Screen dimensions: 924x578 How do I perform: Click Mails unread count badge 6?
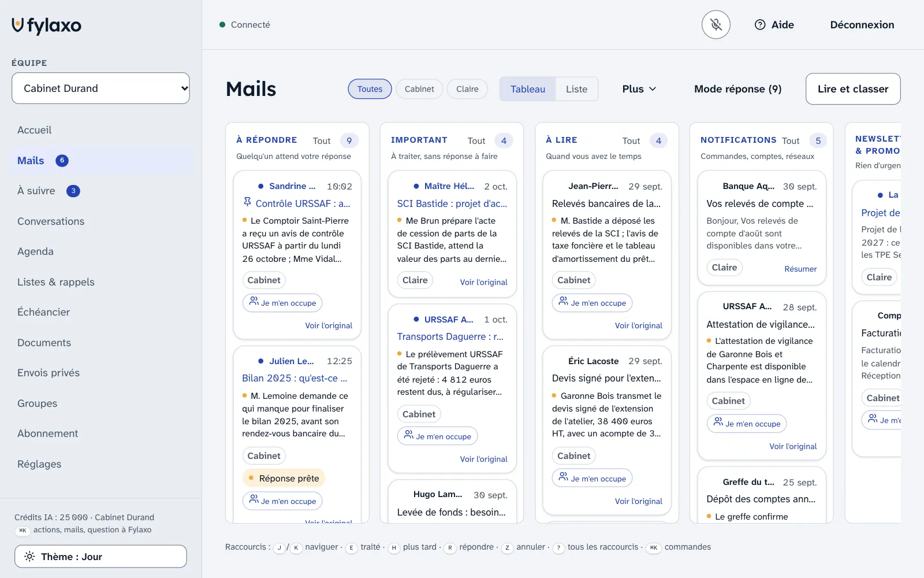point(62,161)
